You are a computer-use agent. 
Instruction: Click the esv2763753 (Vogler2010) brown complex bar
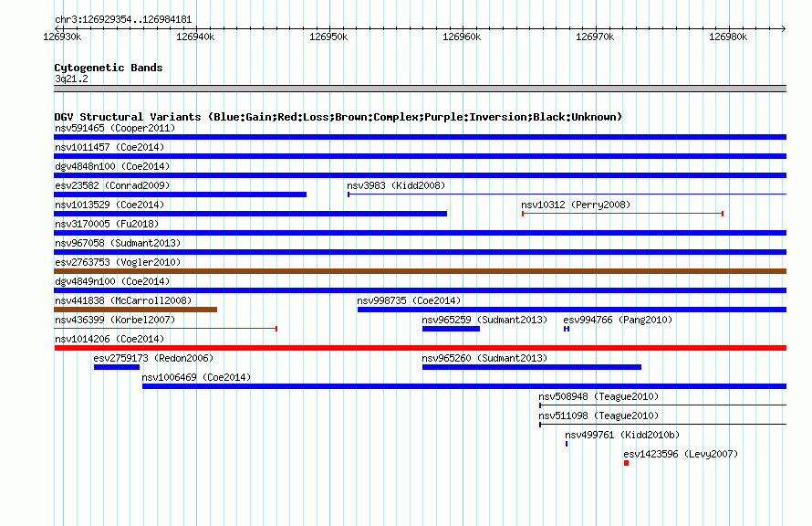coord(420,271)
